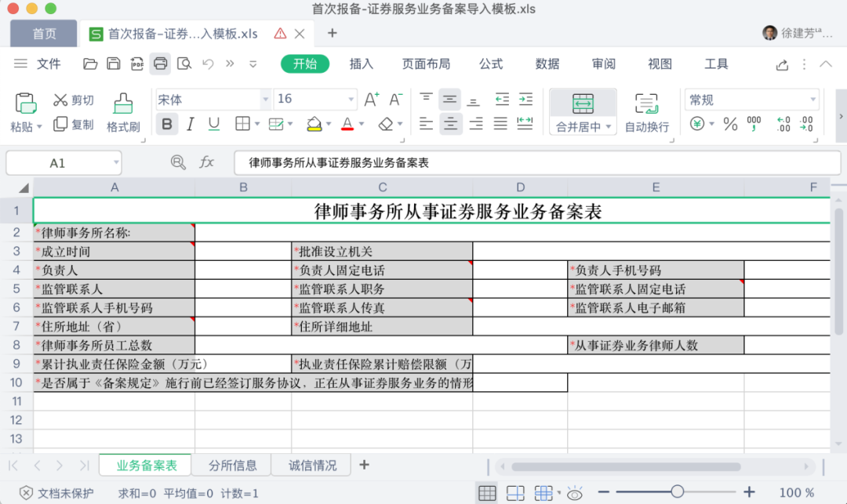Click the 自动换行 wrap text button
The image size is (847, 504).
(646, 112)
